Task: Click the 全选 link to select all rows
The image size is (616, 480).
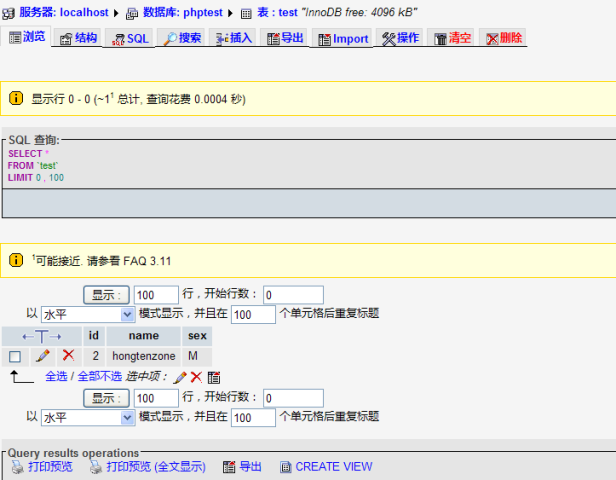Action: coord(56,377)
